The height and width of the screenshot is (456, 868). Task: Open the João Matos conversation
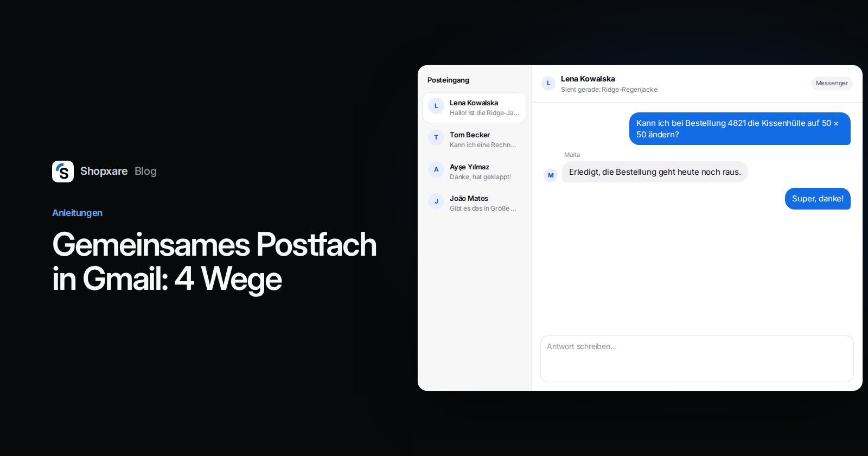[474, 203]
